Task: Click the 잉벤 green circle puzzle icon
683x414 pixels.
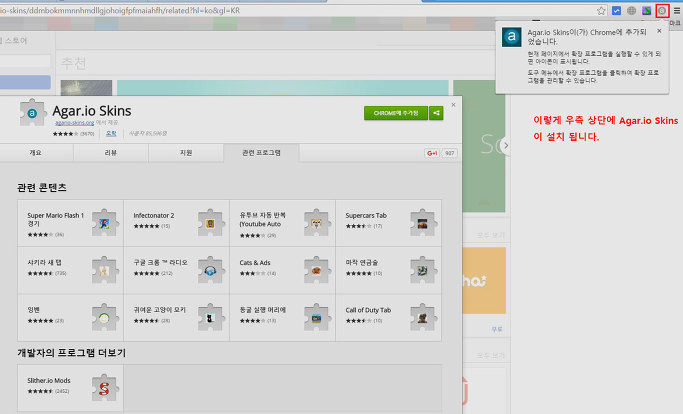Action: pos(104,318)
